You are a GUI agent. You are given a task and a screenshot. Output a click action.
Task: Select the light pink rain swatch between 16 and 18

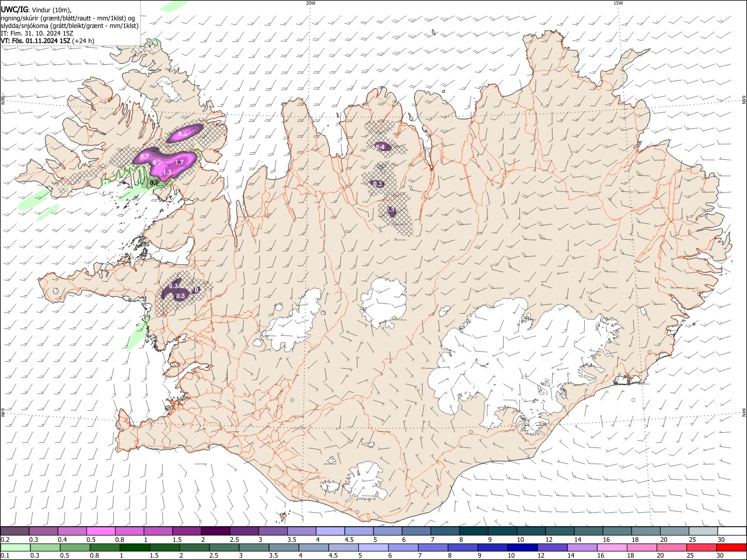pos(612,548)
